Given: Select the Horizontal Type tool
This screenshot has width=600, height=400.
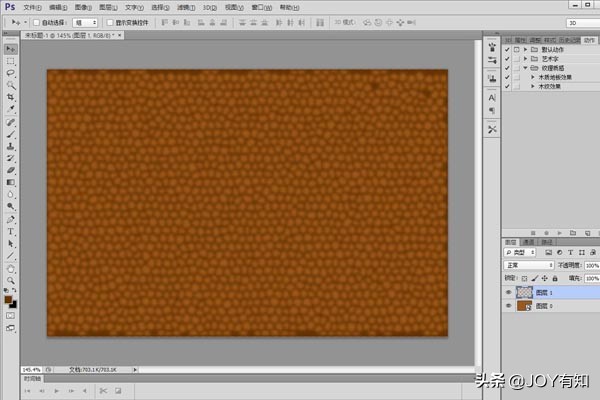Looking at the screenshot, I should [x=11, y=232].
